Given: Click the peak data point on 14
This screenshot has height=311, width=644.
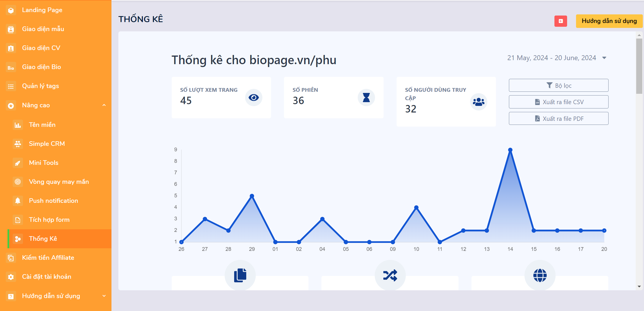Looking at the screenshot, I should click(x=510, y=150).
